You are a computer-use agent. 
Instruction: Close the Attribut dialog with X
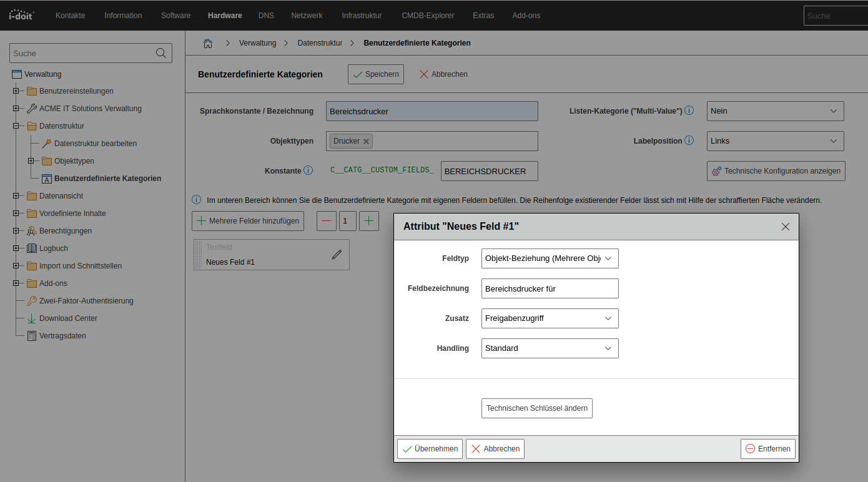(x=786, y=227)
